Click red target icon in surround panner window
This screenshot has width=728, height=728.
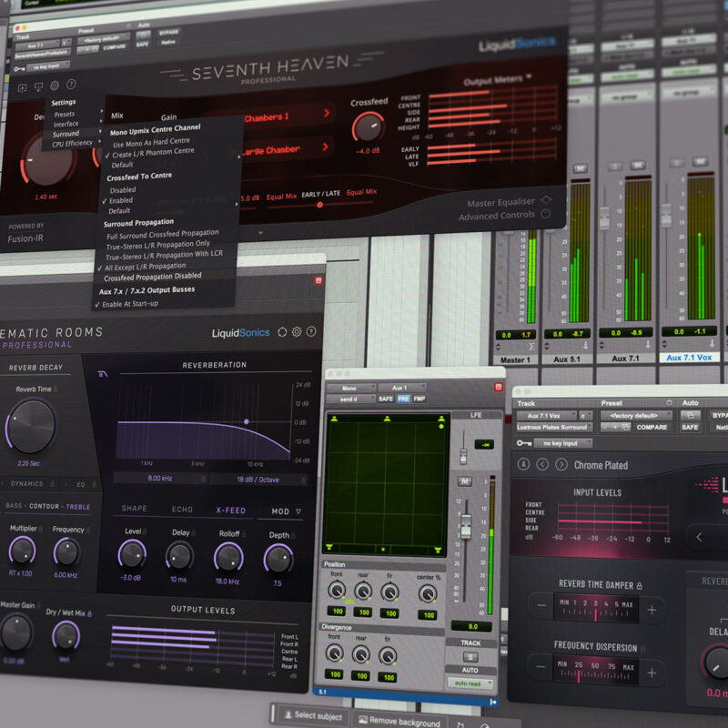pyautogui.click(x=498, y=387)
